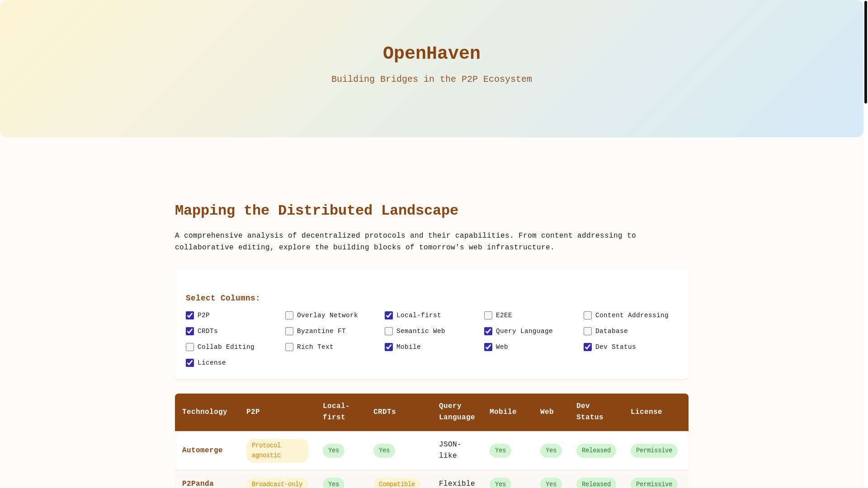Check the Rich Text column option
The width and height of the screenshot is (868, 488).
[289, 347]
